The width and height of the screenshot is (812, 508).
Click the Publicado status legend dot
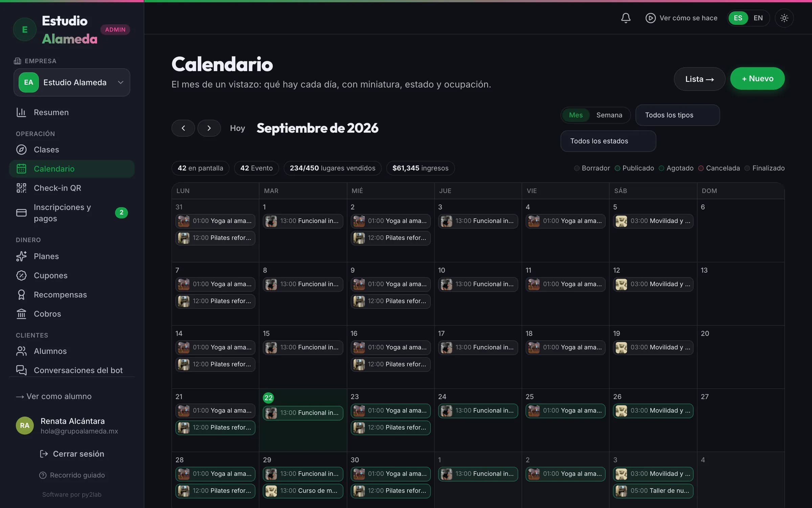(617, 168)
